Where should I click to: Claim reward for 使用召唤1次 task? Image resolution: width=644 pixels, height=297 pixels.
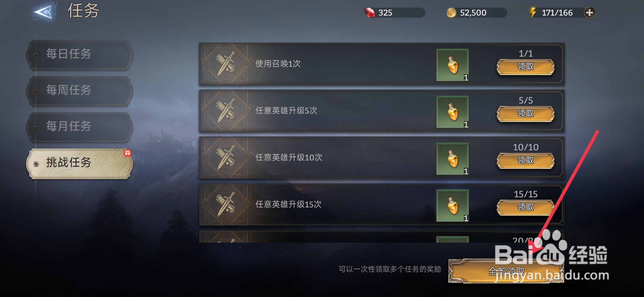[x=525, y=67]
